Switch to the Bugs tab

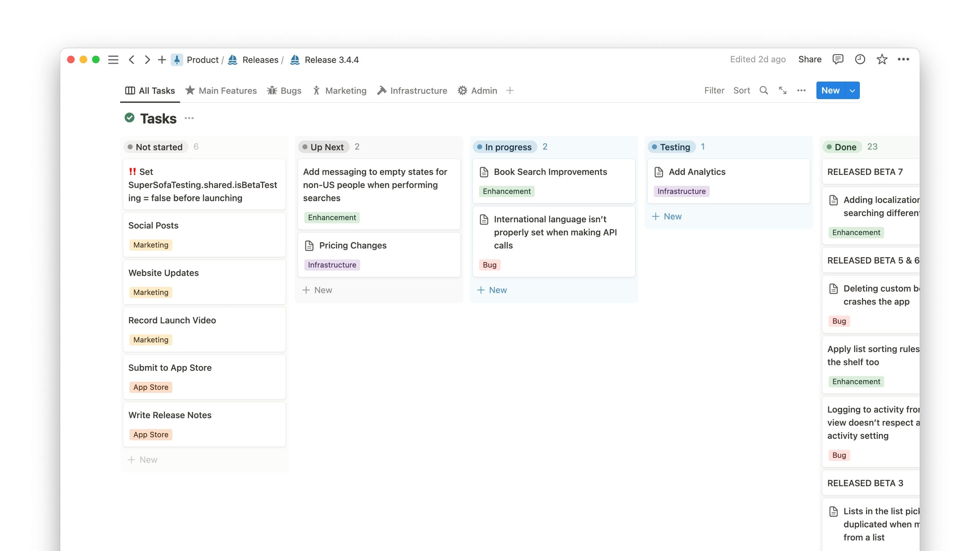click(284, 91)
